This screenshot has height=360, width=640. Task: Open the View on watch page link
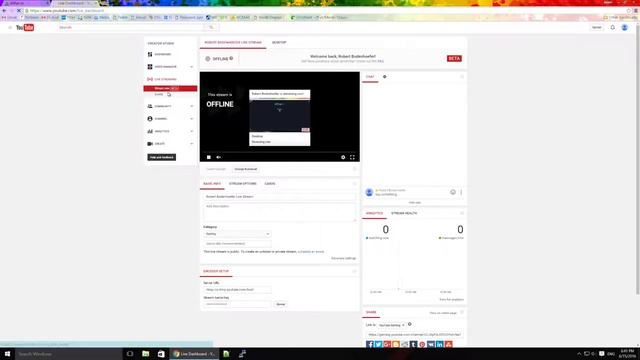point(443,313)
